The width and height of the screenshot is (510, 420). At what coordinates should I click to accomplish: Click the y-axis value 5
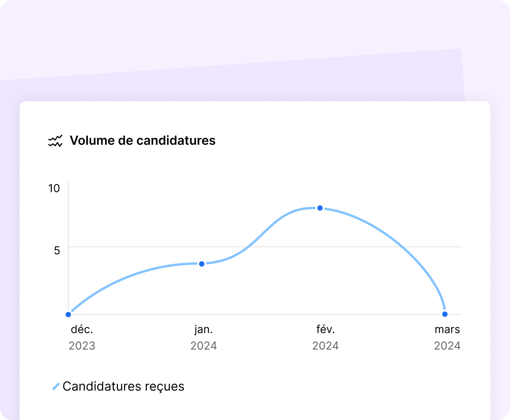tap(57, 250)
